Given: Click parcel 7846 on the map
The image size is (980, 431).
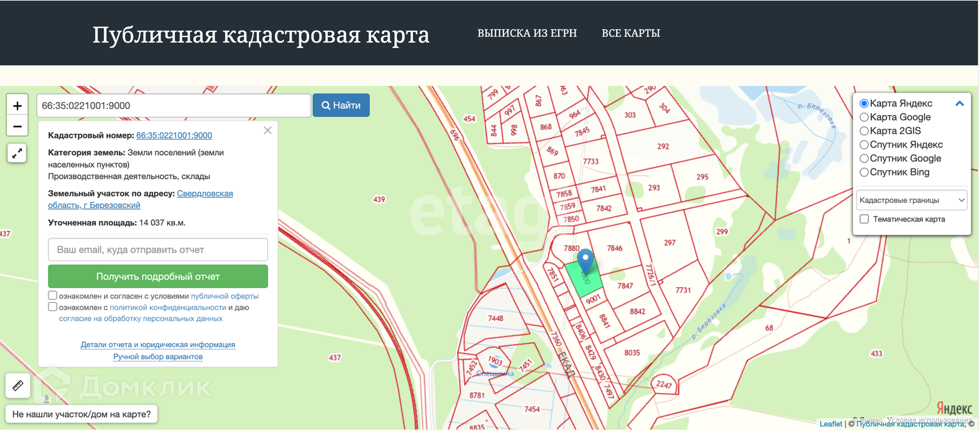Looking at the screenshot, I should 615,248.
